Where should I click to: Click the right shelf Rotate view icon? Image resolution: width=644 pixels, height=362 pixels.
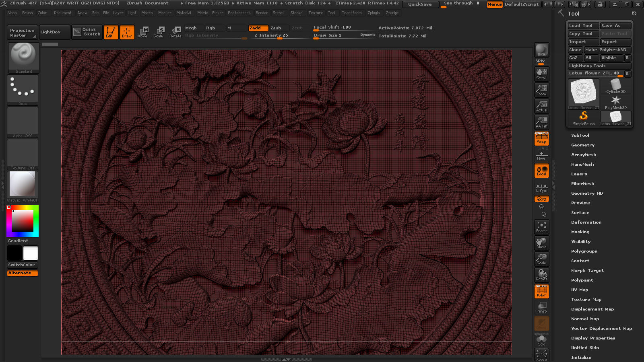click(541, 275)
